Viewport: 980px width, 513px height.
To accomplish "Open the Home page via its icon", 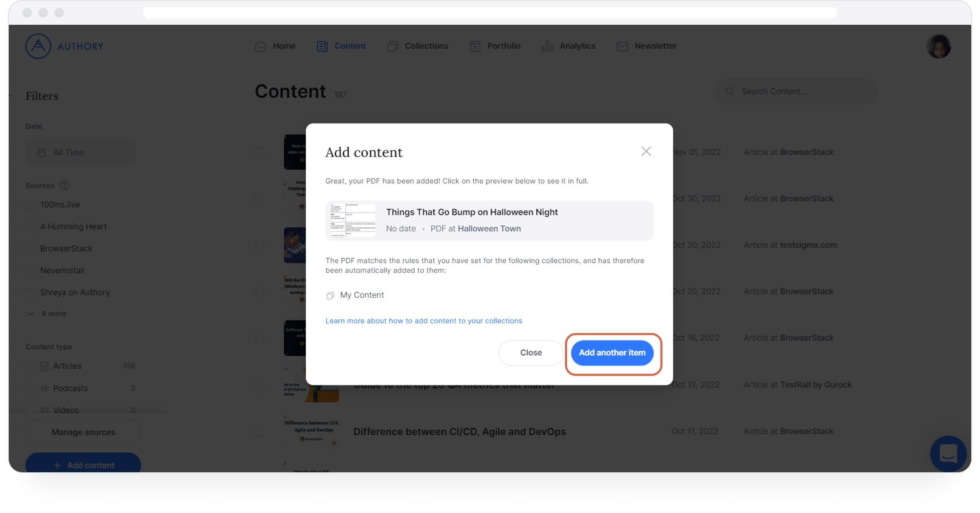I will point(260,46).
